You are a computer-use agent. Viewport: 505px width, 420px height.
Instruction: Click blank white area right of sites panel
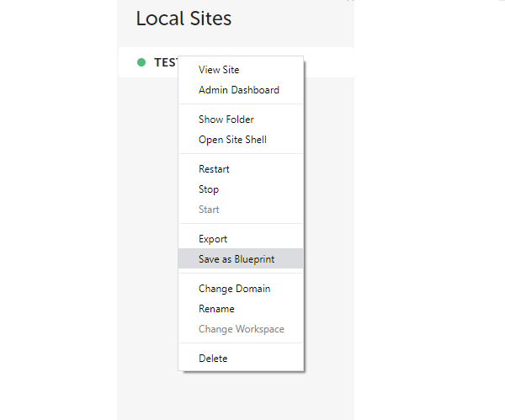pyautogui.click(x=429, y=210)
